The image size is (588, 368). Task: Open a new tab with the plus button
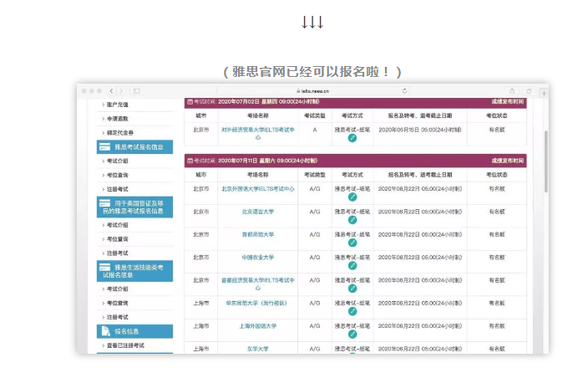point(544,93)
